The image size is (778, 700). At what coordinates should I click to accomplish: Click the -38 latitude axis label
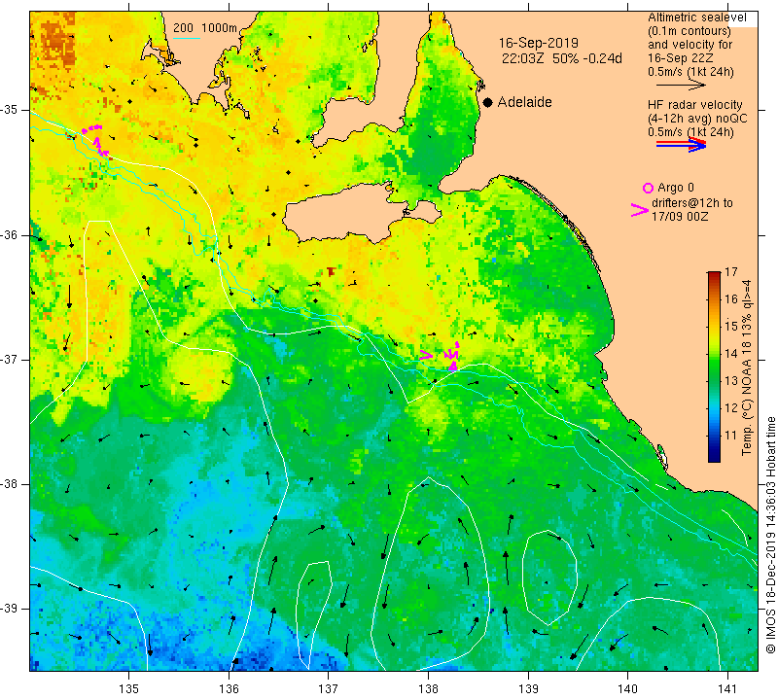[x=9, y=484]
